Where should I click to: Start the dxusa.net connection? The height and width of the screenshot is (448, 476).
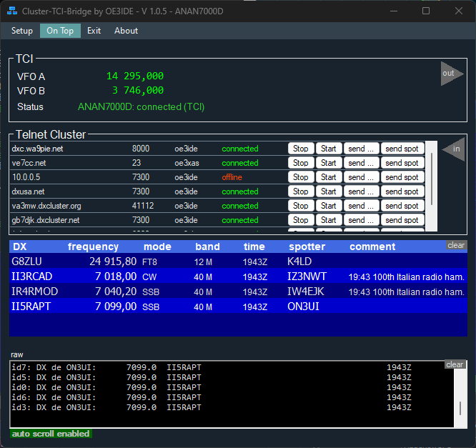tap(329, 191)
